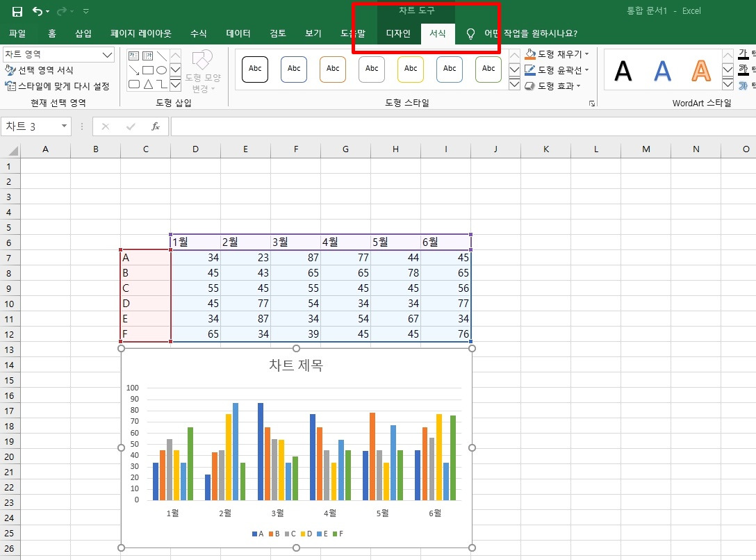The height and width of the screenshot is (560, 756).
Task: Click the insert function fx icon
Action: coord(155,126)
